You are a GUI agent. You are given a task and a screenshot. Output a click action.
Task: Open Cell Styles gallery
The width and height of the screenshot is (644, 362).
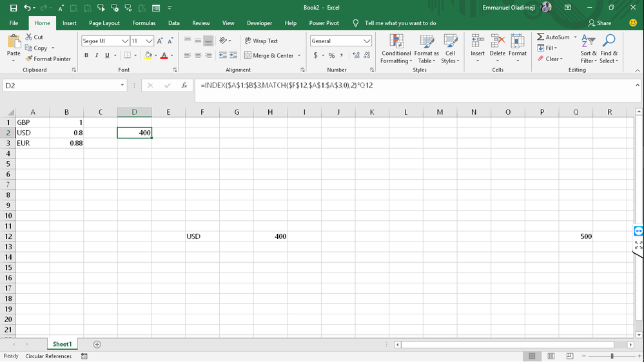click(450, 49)
